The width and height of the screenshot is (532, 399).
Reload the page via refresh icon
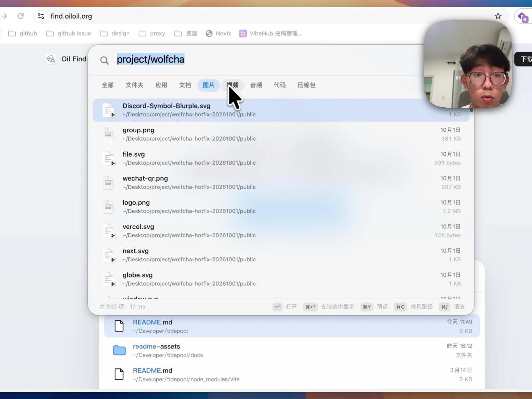click(x=21, y=16)
